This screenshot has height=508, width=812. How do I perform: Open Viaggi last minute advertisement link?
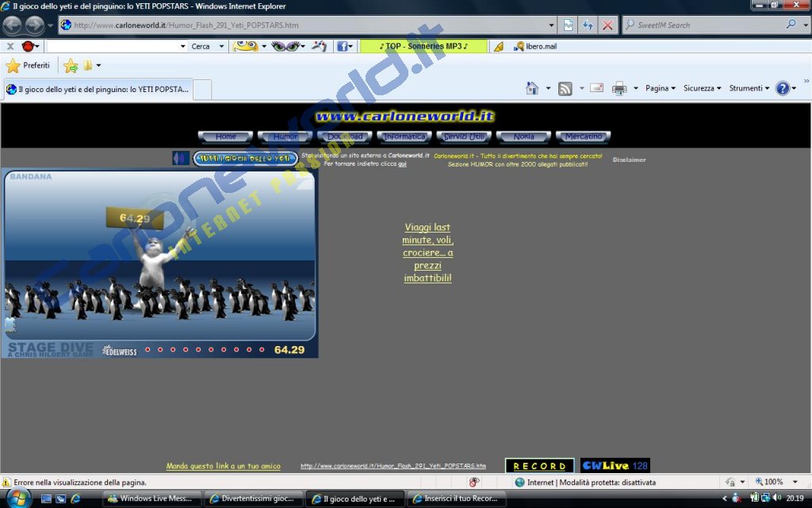click(427, 252)
